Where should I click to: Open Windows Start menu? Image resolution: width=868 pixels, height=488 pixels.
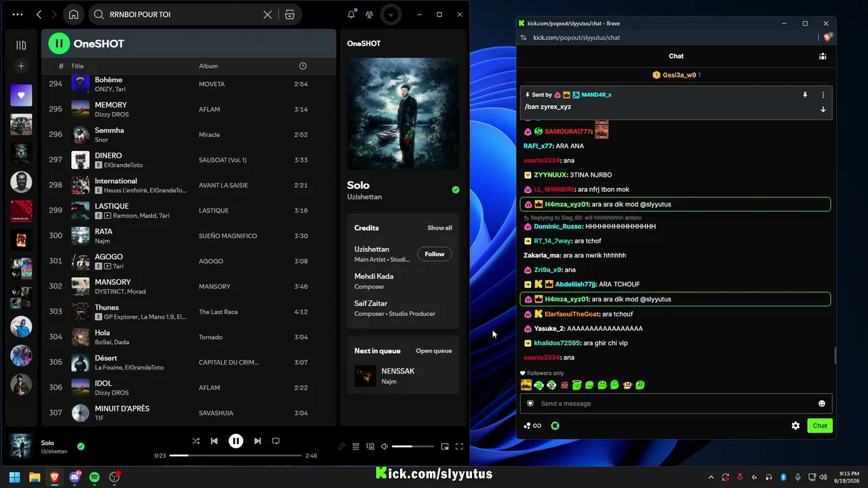pyautogui.click(x=14, y=477)
